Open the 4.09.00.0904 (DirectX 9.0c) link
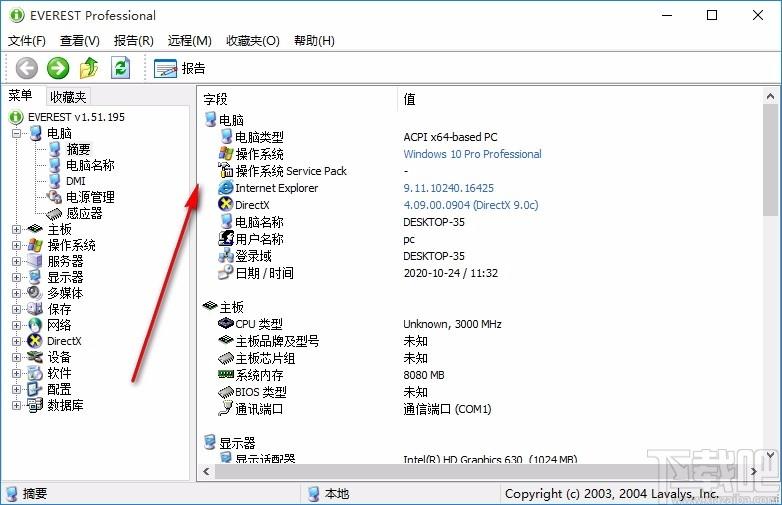Screen dimensions: 782x505 click(471, 205)
